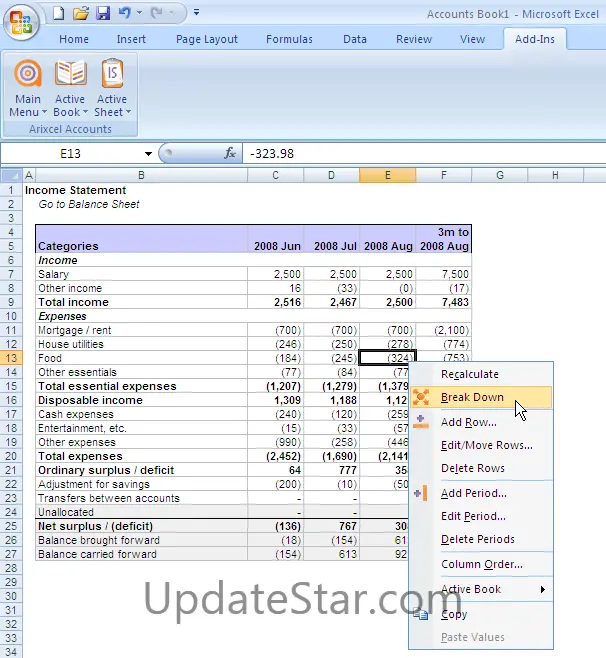
Task: Click the Disposable income 1,309 cell
Action: click(x=276, y=400)
